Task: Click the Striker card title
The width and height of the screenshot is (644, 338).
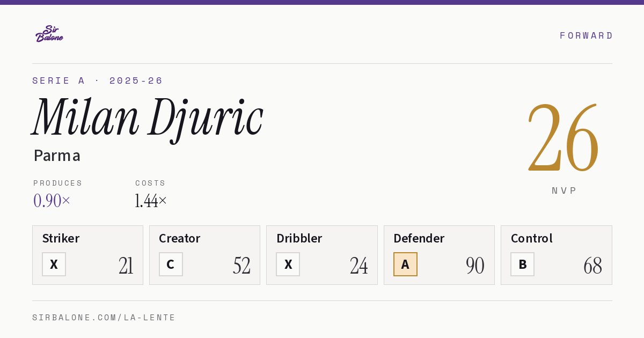Action: pyautogui.click(x=61, y=238)
